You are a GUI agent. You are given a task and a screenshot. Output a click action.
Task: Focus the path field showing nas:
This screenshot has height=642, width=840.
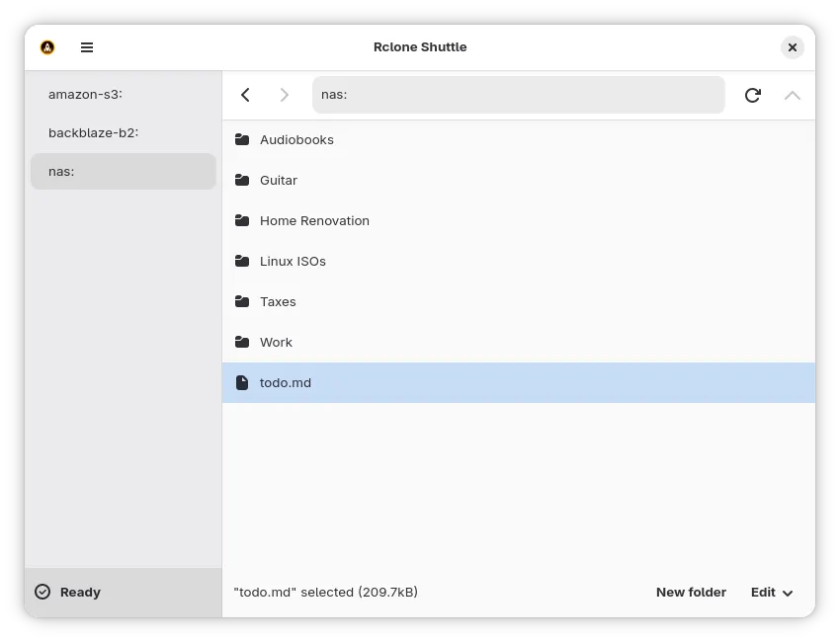(x=519, y=95)
